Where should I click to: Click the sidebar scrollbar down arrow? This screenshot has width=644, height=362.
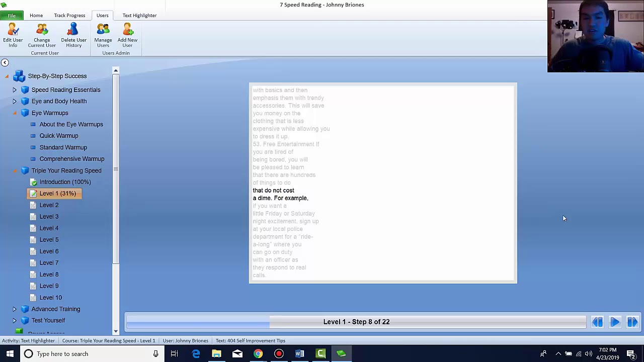[116, 331]
